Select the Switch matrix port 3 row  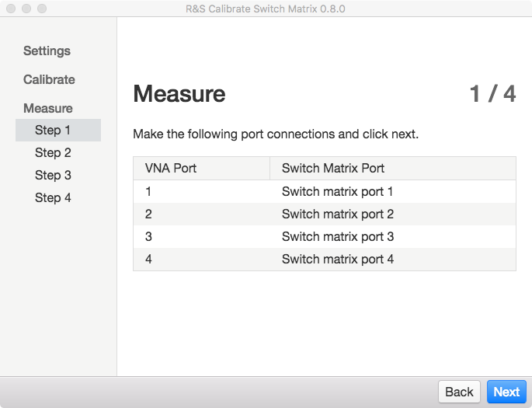click(325, 236)
